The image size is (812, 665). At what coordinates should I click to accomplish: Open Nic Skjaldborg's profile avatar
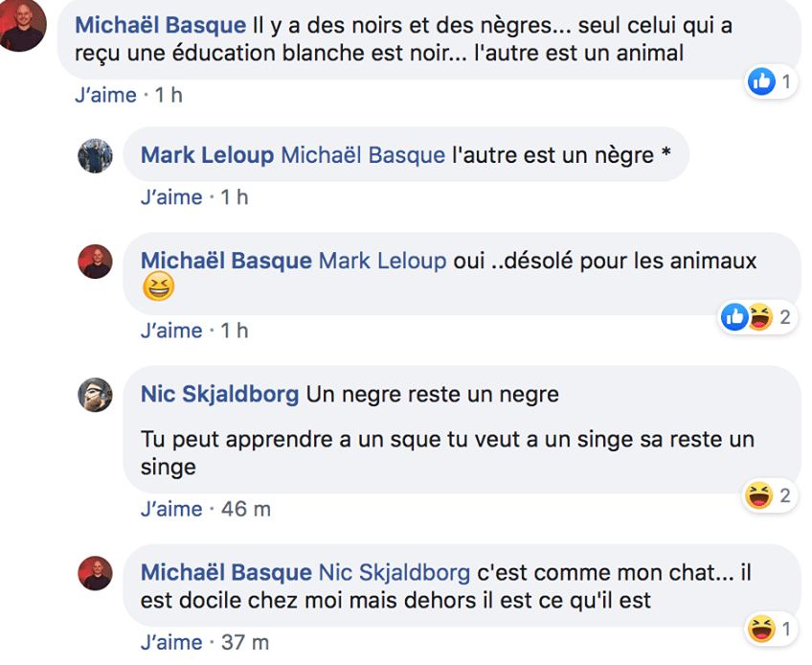click(96, 394)
